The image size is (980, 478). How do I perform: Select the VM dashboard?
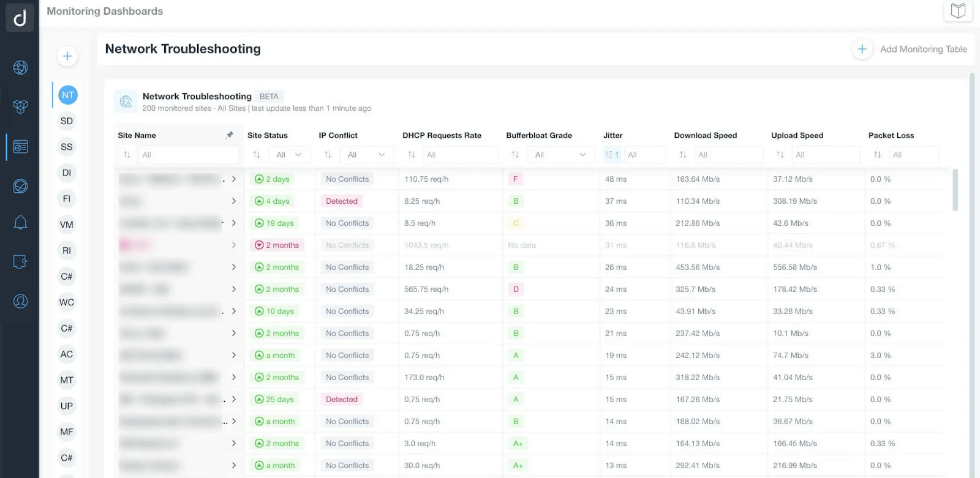[x=67, y=225]
